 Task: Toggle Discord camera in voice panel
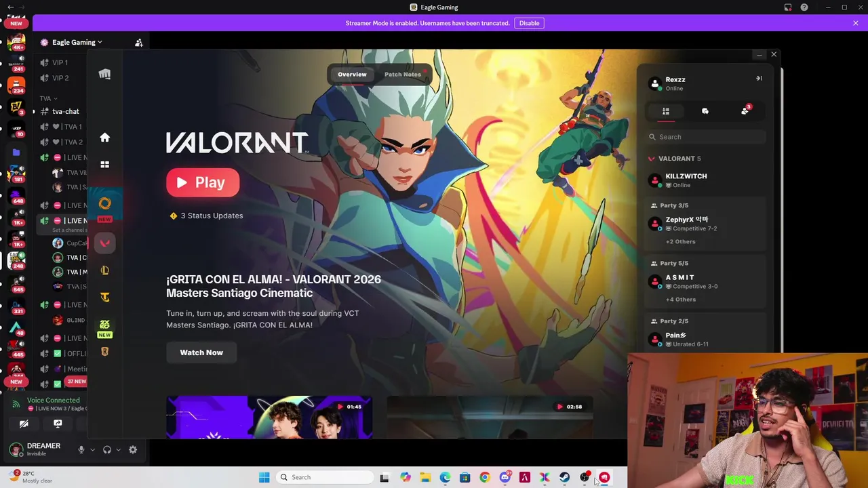tap(24, 424)
